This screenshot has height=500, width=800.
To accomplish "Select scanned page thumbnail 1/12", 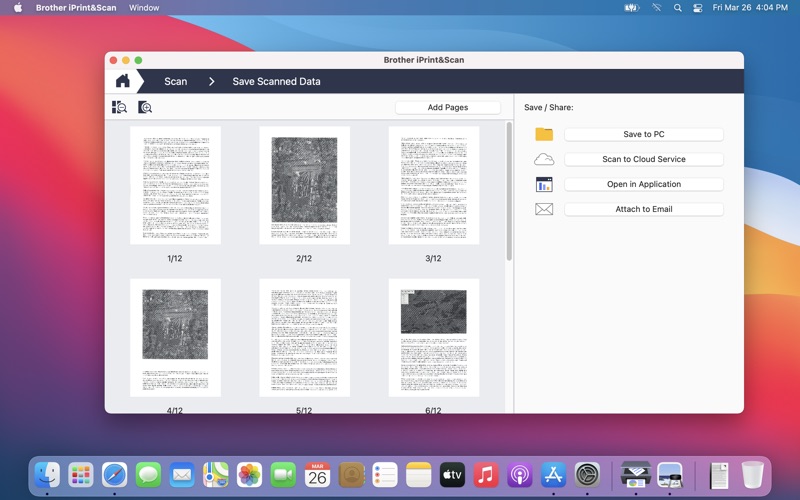I will click(175, 185).
